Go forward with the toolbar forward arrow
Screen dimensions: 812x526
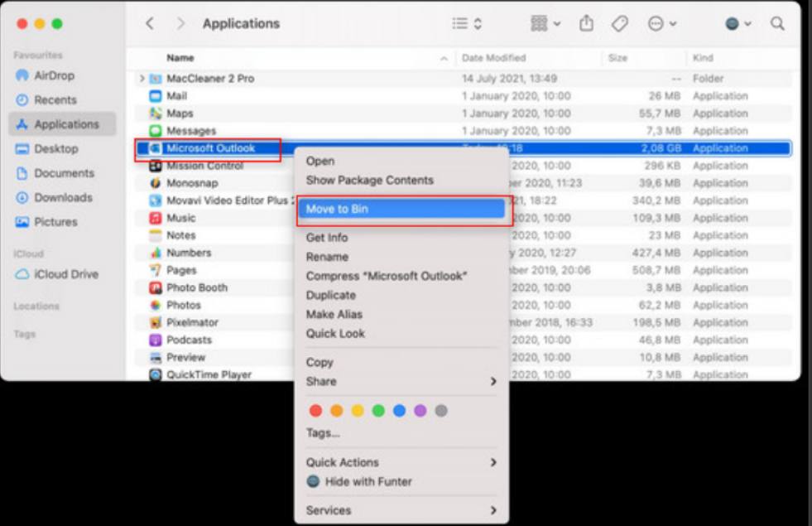pyautogui.click(x=180, y=23)
